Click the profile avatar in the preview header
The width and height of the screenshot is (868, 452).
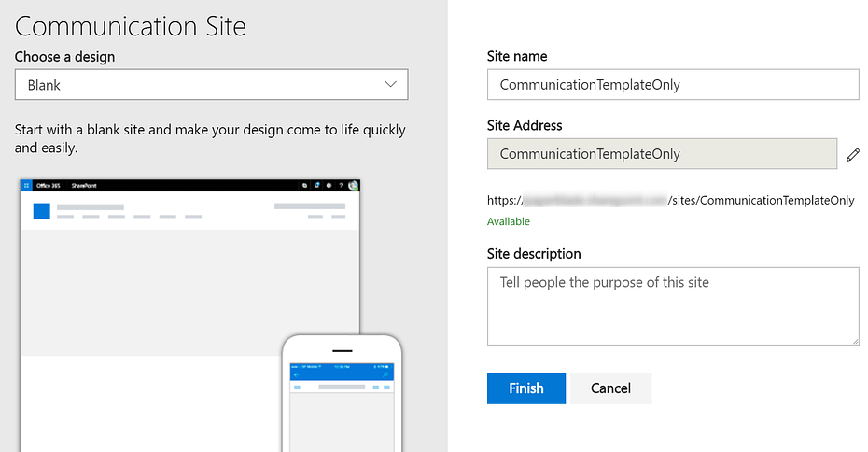353,186
